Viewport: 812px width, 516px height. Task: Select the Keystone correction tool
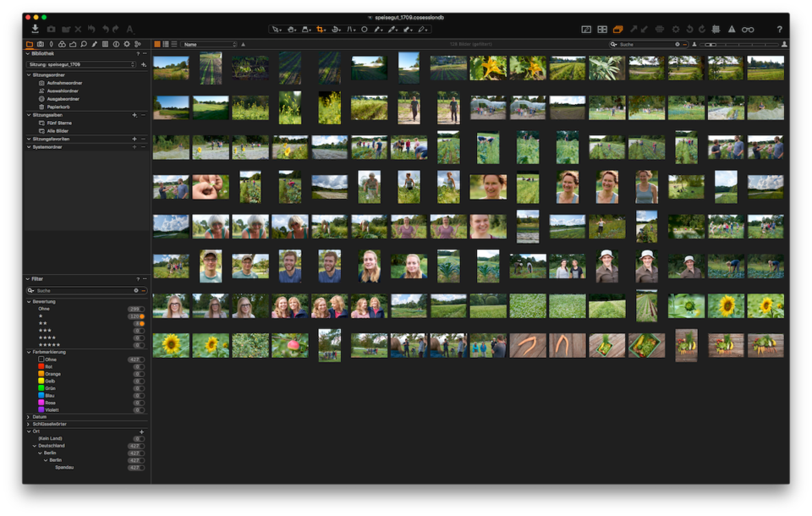351,30
